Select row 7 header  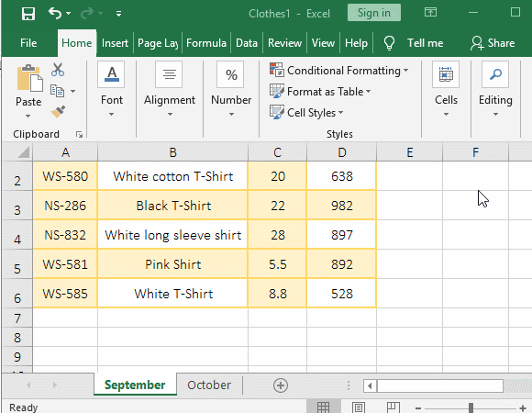tap(17, 318)
